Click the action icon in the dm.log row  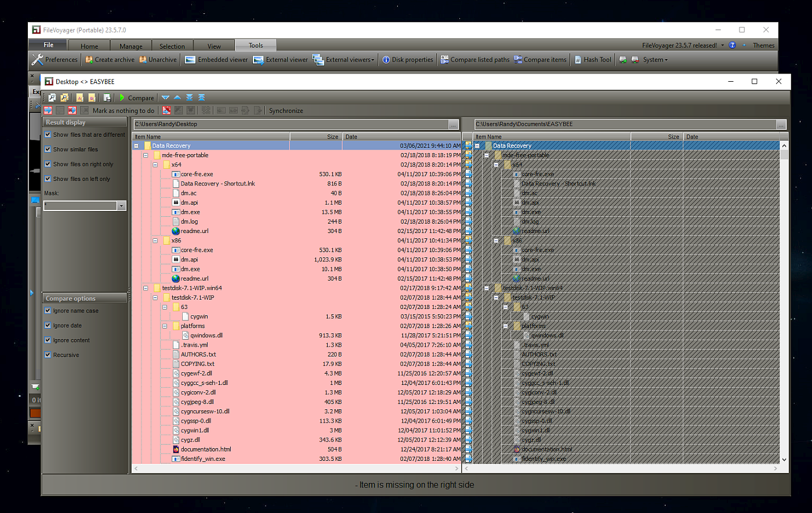coord(469,221)
